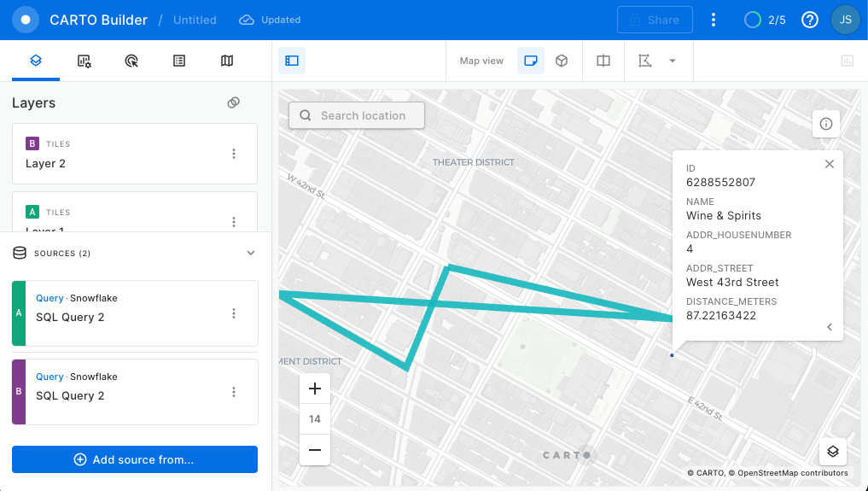The height and width of the screenshot is (491, 868).
Task: Click Add source from button
Action: coord(135,459)
